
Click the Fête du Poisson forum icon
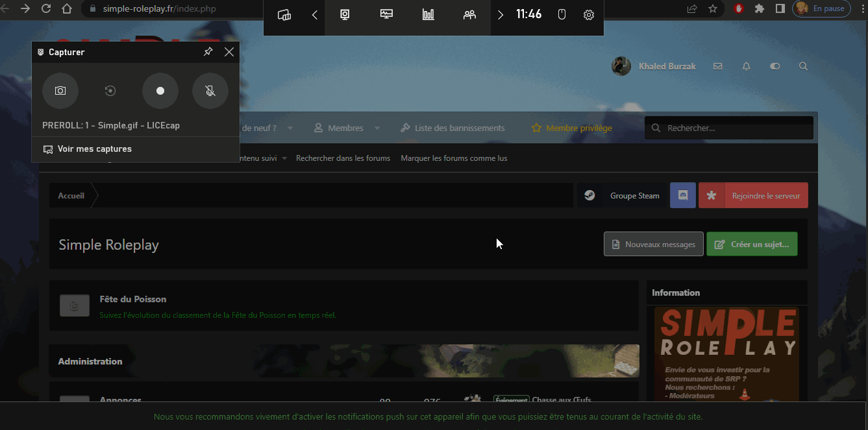pos(75,305)
